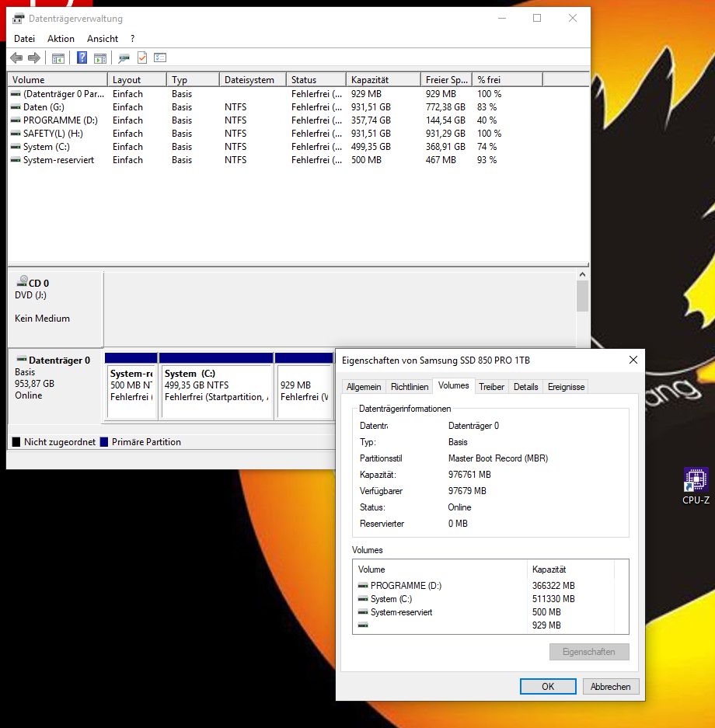This screenshot has width=715, height=728.
Task: Select System (C:) in the dialog volume list
Action: pos(487,599)
